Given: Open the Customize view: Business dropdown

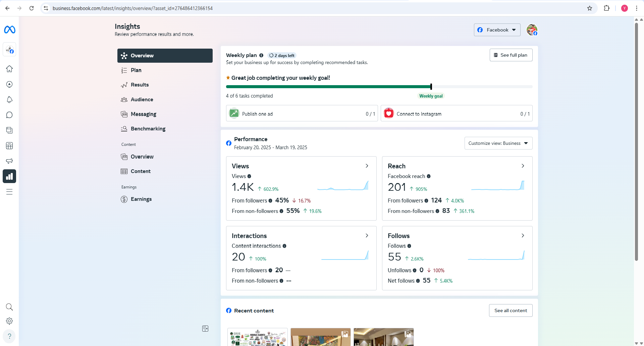Looking at the screenshot, I should [x=498, y=143].
